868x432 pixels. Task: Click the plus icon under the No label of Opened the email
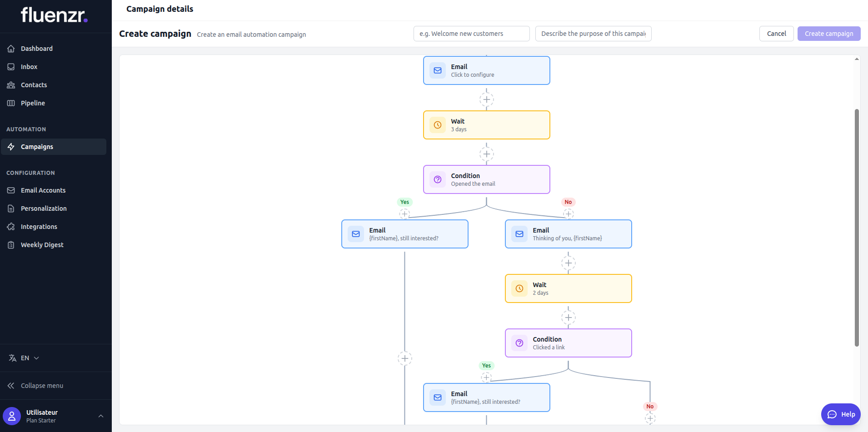point(568,214)
